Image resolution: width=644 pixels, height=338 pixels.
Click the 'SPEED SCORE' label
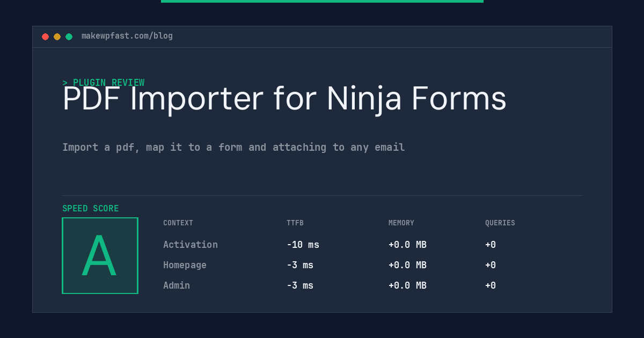91,209
